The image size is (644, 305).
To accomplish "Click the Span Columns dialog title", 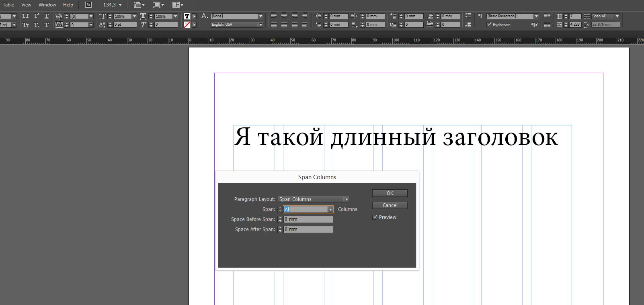I will [317, 177].
